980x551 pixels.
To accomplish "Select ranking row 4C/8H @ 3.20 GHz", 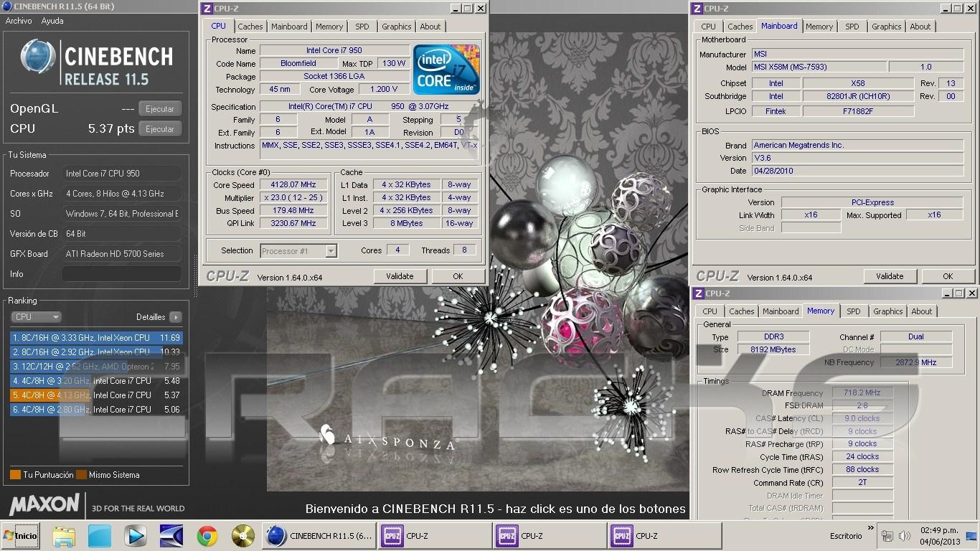I will (x=97, y=381).
